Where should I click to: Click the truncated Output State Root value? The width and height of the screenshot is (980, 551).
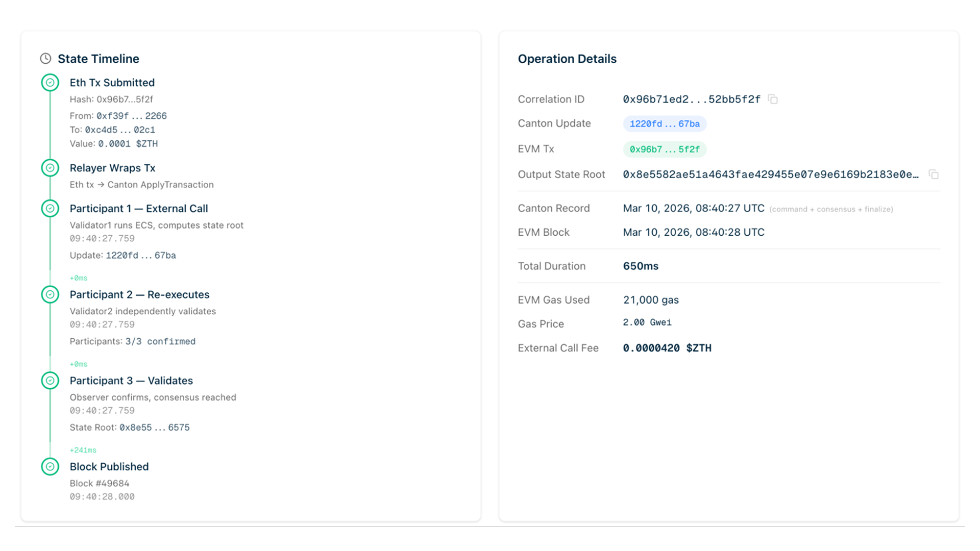(x=770, y=174)
